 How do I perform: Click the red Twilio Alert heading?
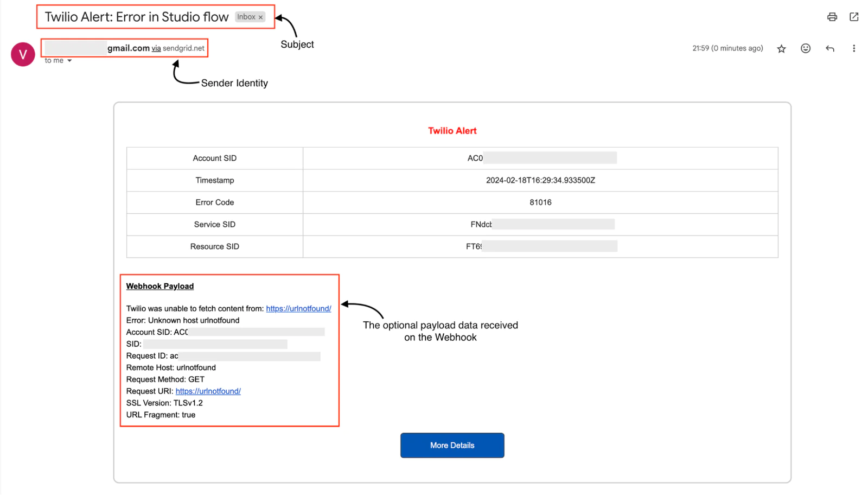[452, 131]
